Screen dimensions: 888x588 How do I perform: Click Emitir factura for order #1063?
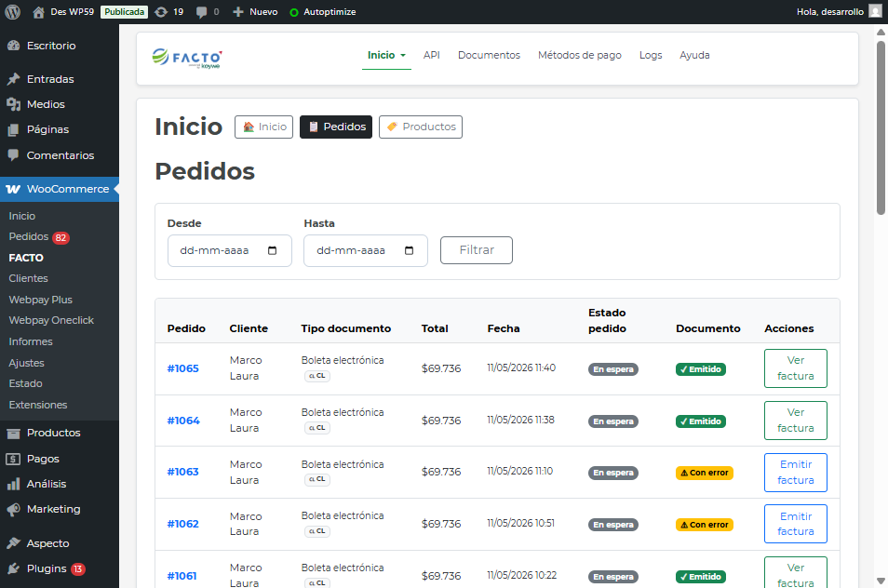(795, 473)
